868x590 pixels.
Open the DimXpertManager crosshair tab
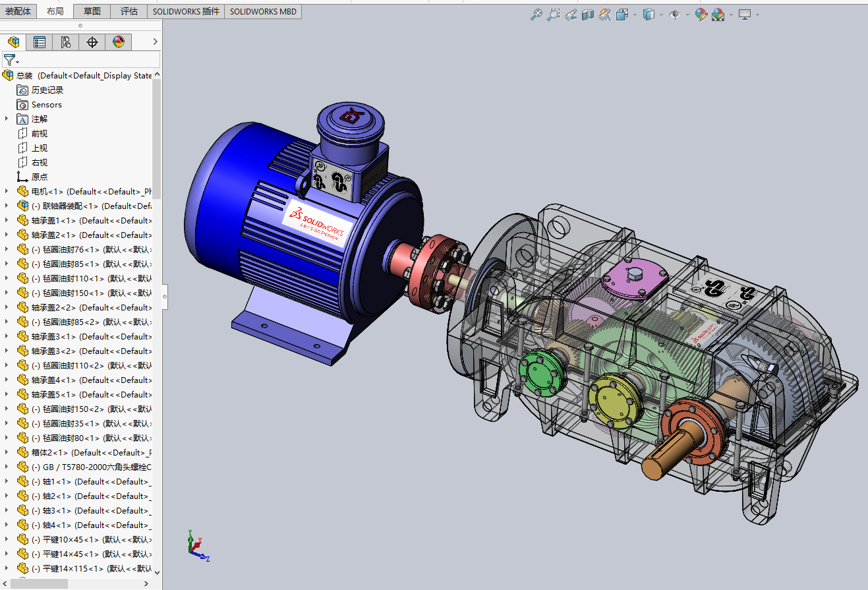tap(92, 42)
